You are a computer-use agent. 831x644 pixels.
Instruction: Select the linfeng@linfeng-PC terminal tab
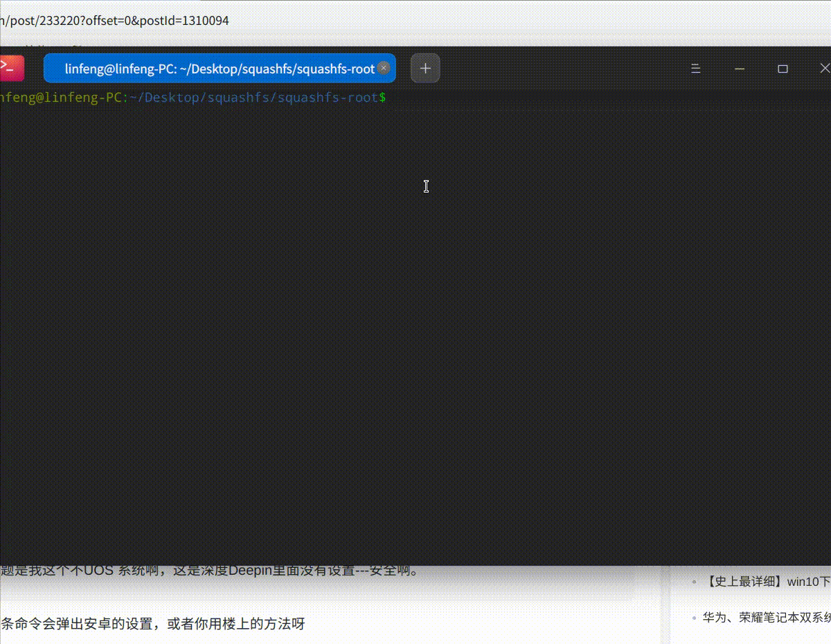[x=215, y=68]
